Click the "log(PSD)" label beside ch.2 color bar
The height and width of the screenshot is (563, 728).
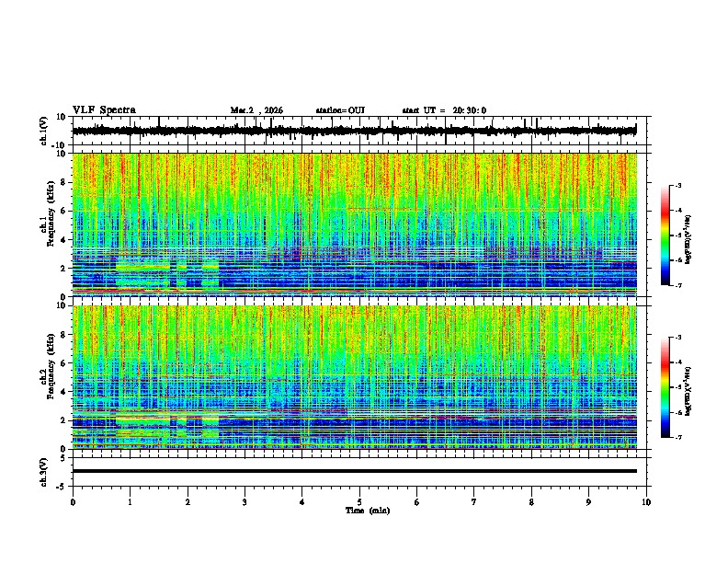coord(688,391)
